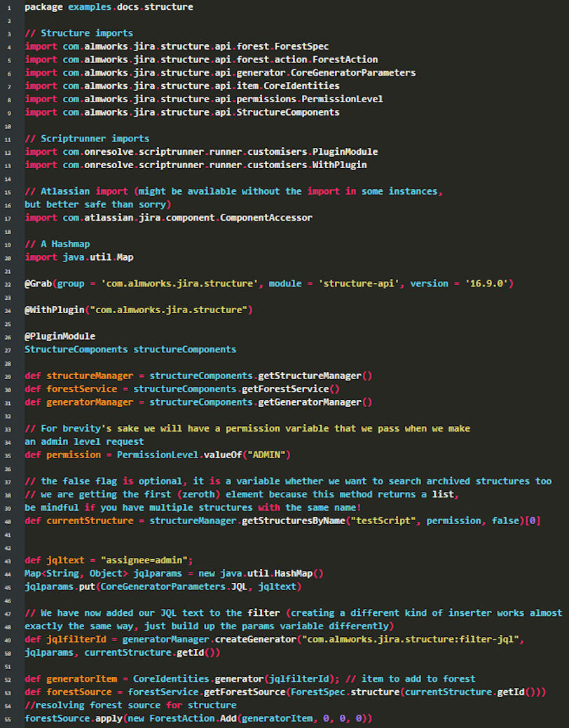569x728 pixels.
Task: Click the customisers.WithPlugin import line
Action: [196, 165]
